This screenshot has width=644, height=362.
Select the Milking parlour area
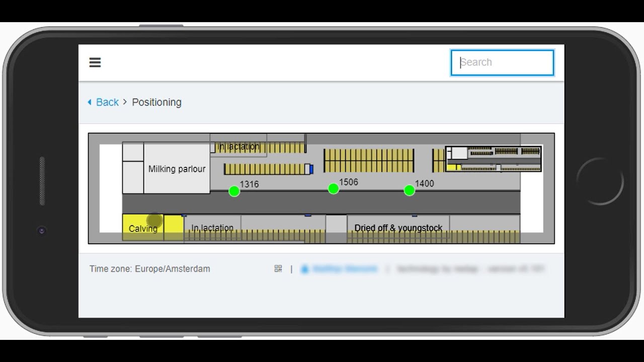pyautogui.click(x=177, y=169)
